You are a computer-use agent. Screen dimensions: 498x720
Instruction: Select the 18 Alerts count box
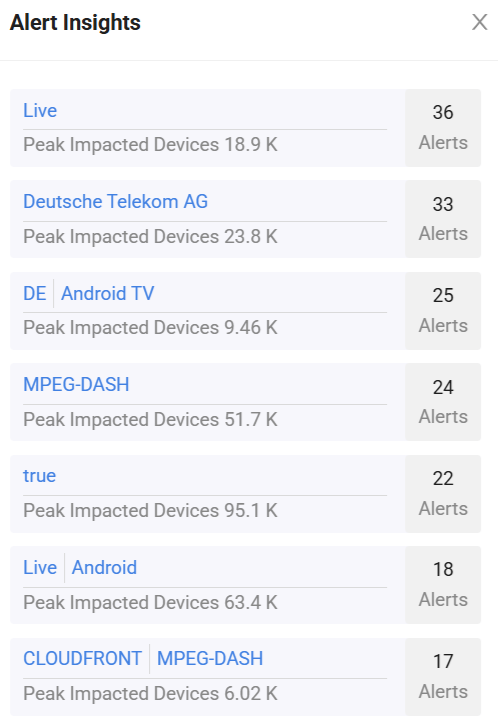(443, 585)
